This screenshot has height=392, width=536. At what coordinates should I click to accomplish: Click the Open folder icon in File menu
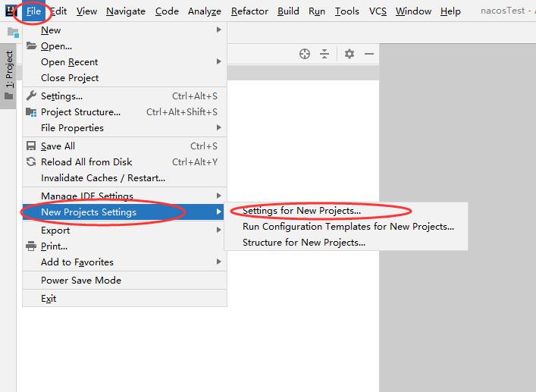coord(31,45)
